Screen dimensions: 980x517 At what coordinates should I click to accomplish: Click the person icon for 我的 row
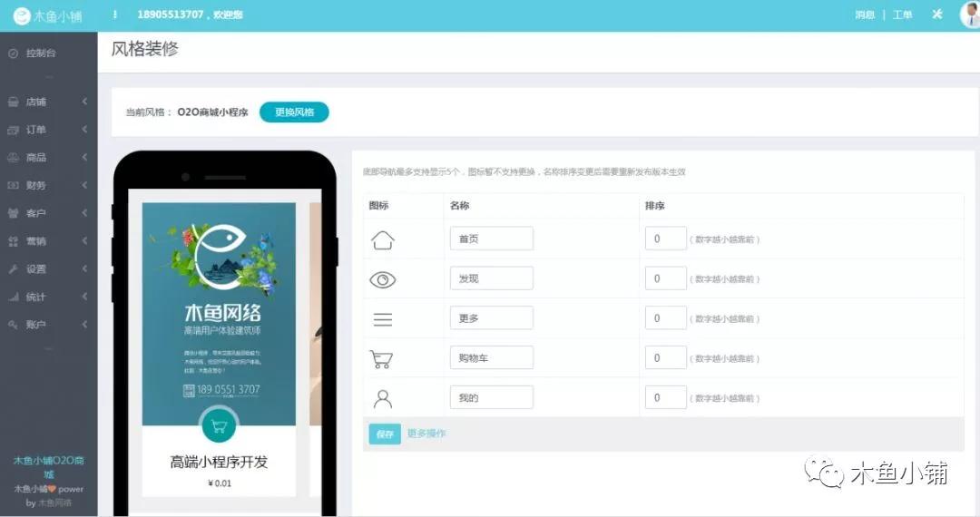pyautogui.click(x=383, y=399)
